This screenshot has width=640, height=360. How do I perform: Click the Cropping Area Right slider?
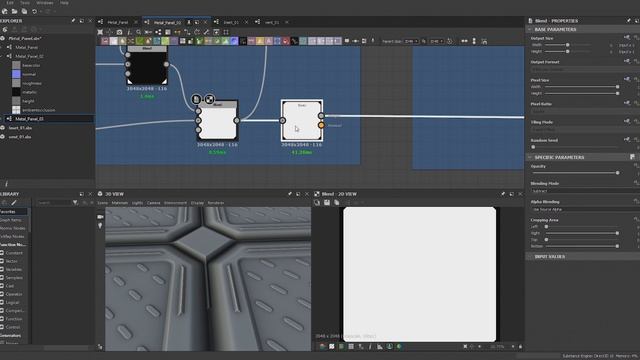[x=581, y=233]
